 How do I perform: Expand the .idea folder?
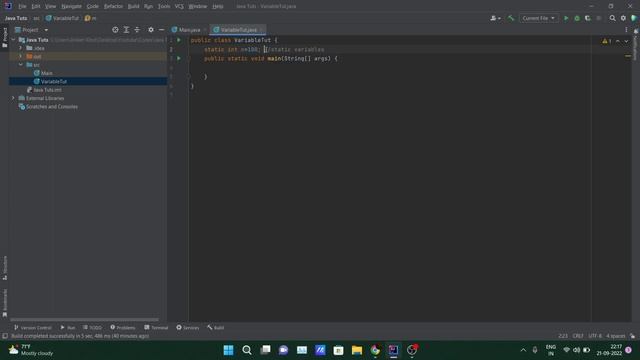click(x=20, y=48)
